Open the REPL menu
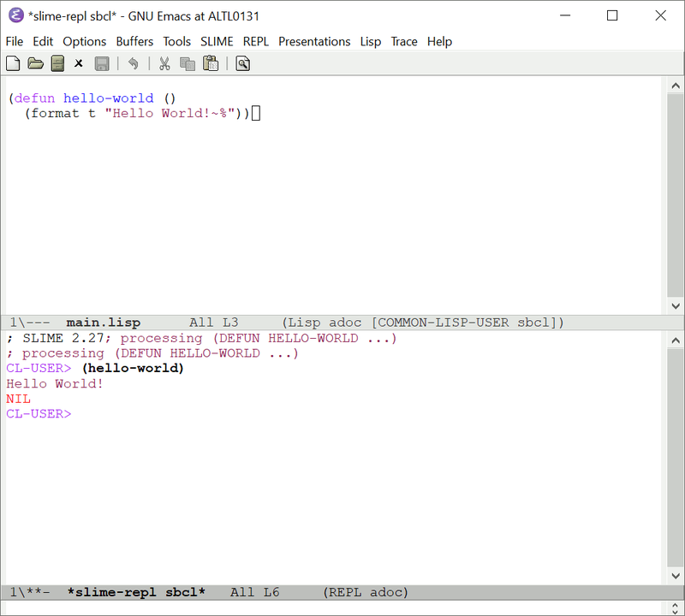The width and height of the screenshot is (685, 616). coord(255,41)
